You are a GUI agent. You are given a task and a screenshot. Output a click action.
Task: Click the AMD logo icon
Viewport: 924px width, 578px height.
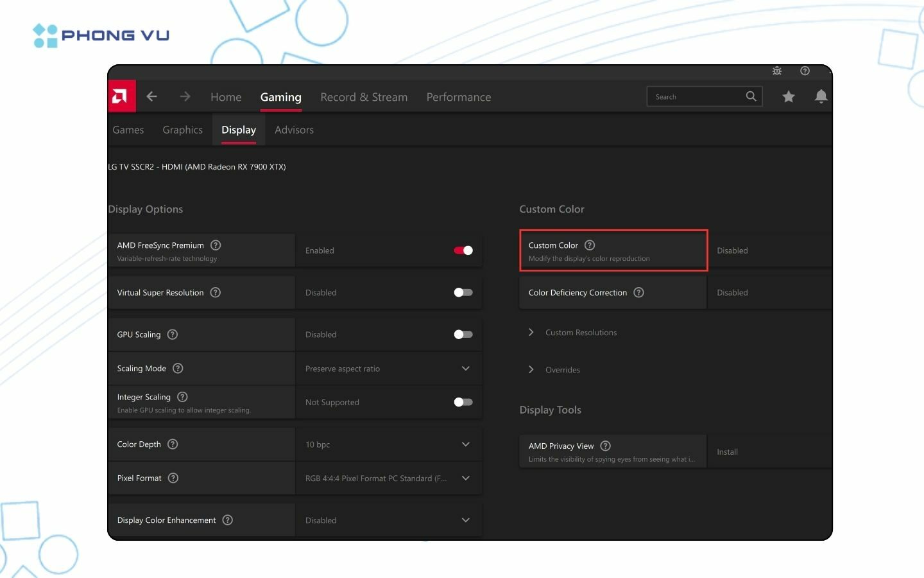click(121, 96)
